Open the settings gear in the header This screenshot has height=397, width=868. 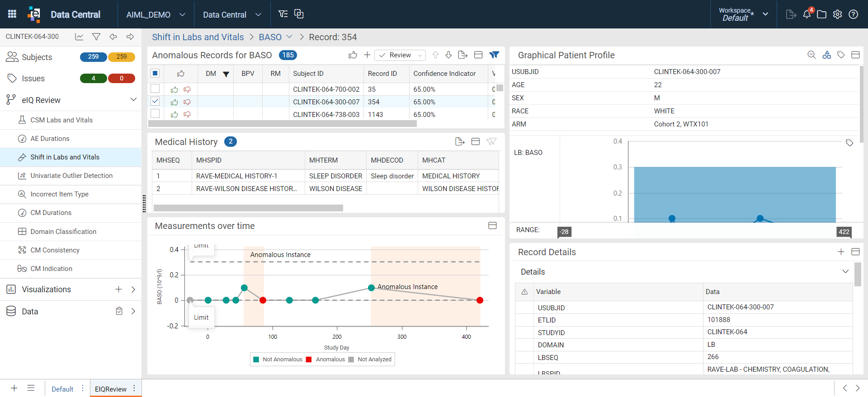pos(837,14)
